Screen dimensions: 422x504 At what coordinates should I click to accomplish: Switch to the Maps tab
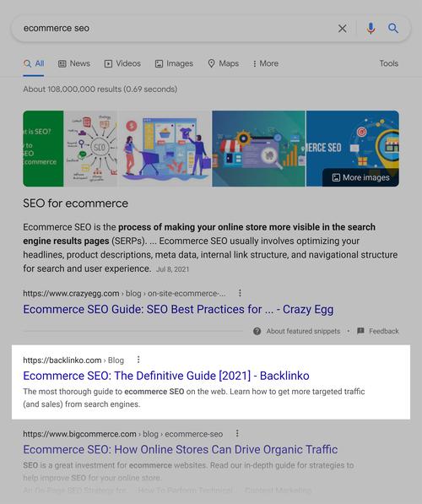coord(224,63)
